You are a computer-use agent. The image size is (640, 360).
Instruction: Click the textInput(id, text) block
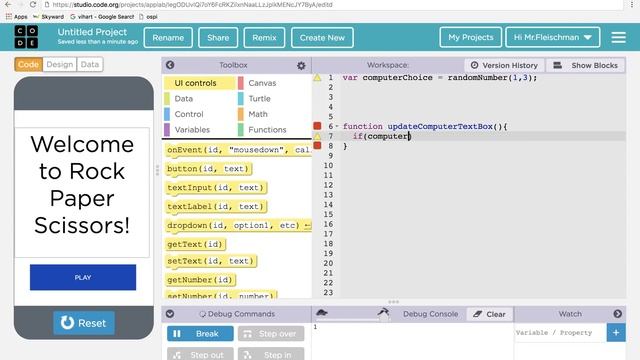click(216, 187)
